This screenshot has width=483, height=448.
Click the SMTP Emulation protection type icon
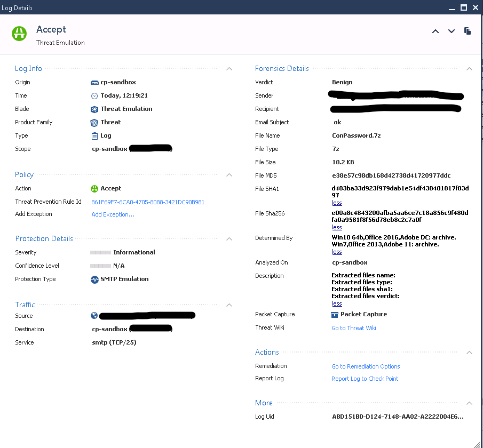[94, 279]
